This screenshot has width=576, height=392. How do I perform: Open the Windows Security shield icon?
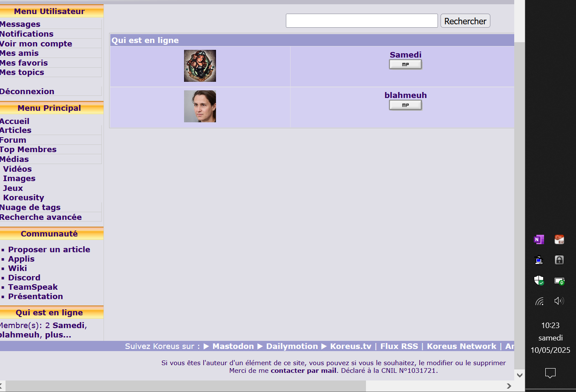pos(539,280)
